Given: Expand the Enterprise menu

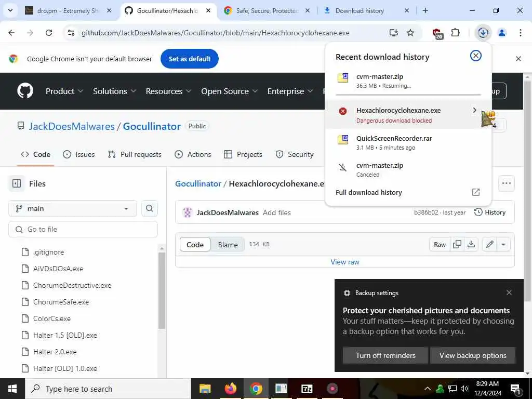Looking at the screenshot, I should coord(290,91).
